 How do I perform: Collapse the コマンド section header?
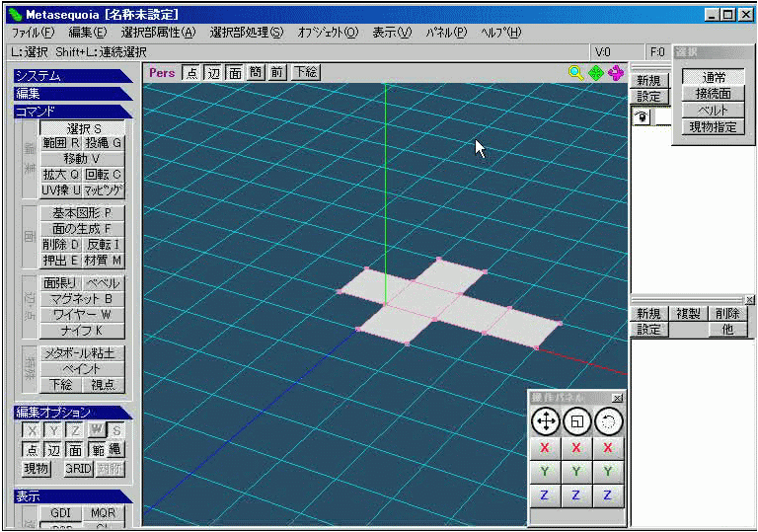pyautogui.click(x=72, y=112)
